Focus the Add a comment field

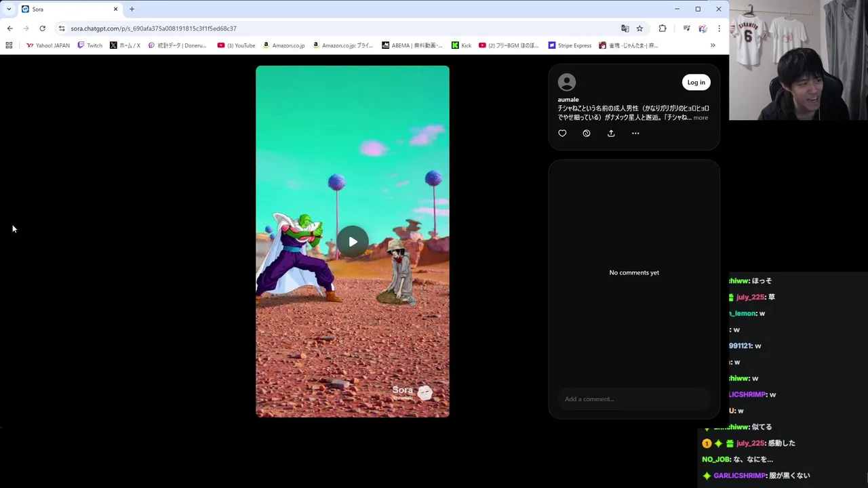click(x=633, y=399)
